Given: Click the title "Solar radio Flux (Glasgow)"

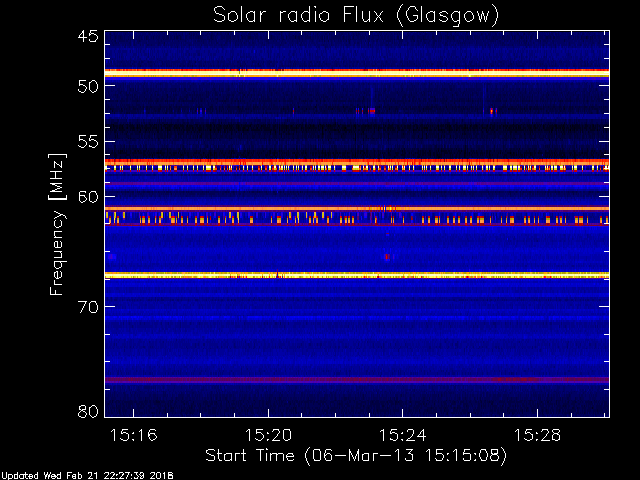Looking at the screenshot, I should coord(356,16).
